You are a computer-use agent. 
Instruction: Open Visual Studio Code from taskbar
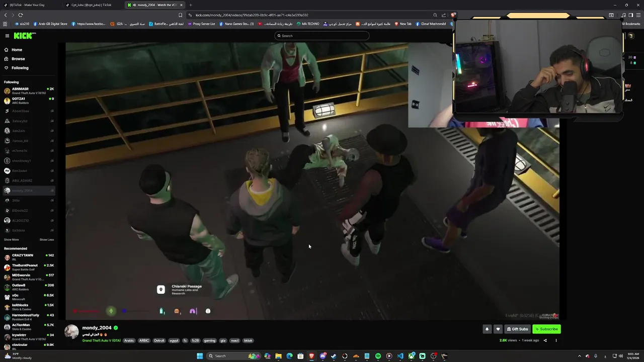[x=400, y=356]
